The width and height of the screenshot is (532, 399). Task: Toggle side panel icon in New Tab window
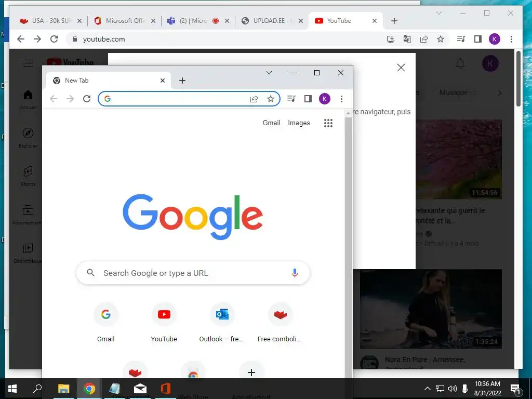coord(308,99)
